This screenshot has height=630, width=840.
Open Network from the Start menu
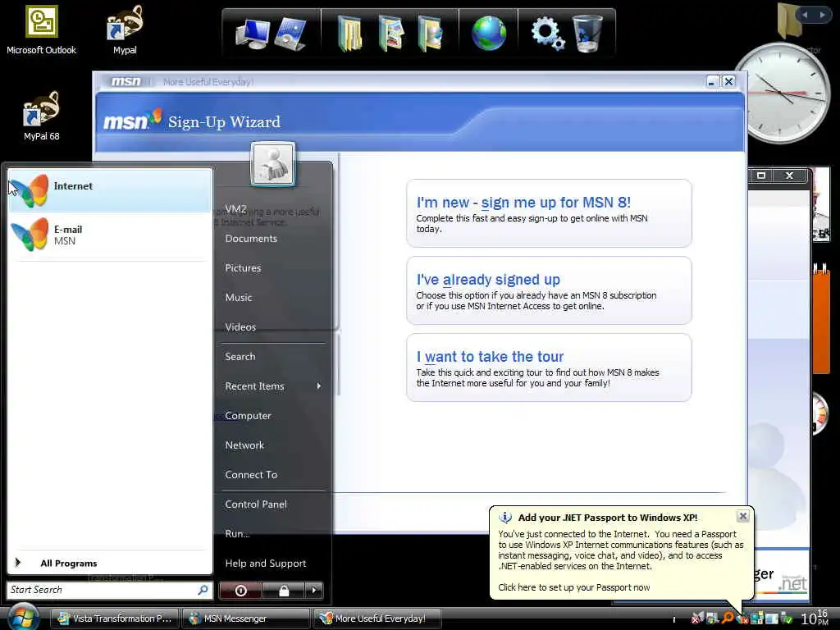coord(244,445)
